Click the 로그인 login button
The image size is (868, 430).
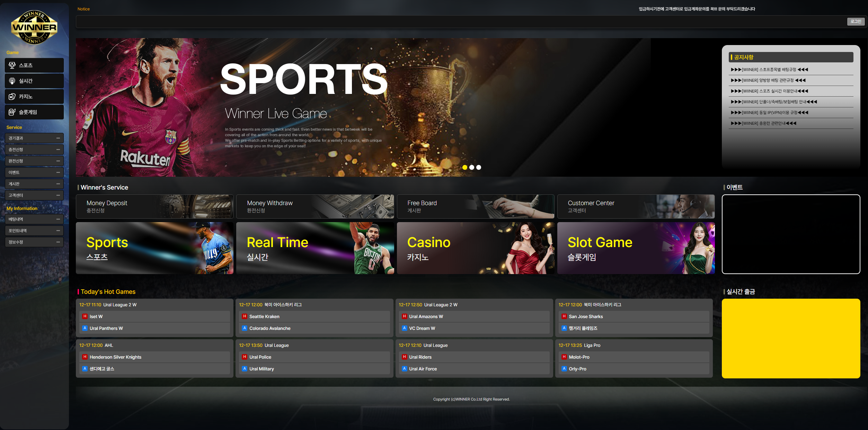[856, 21]
